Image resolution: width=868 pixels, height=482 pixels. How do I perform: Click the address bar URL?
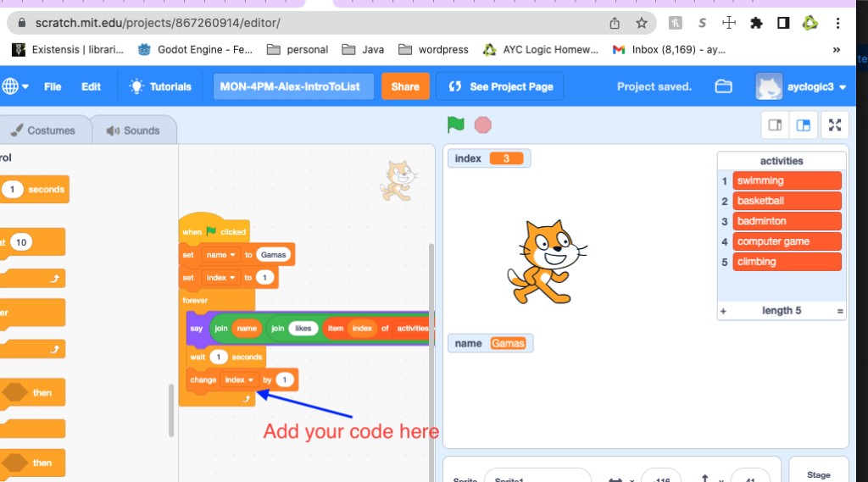(x=158, y=23)
